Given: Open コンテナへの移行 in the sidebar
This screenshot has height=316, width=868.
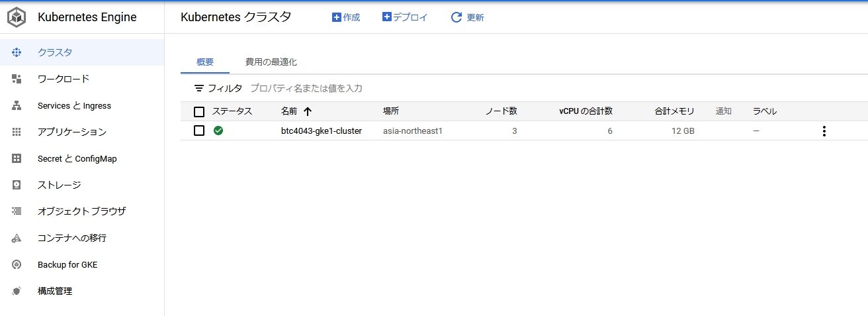Looking at the screenshot, I should (82, 238).
